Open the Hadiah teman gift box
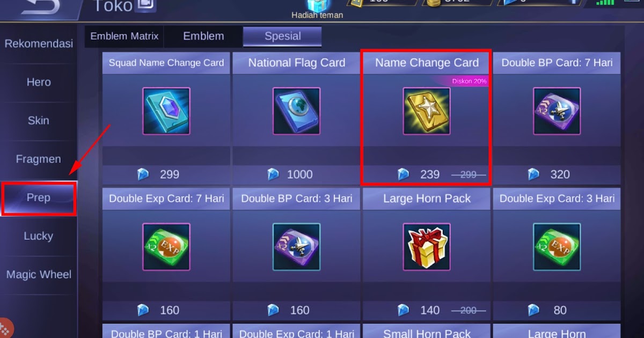 click(x=317, y=5)
